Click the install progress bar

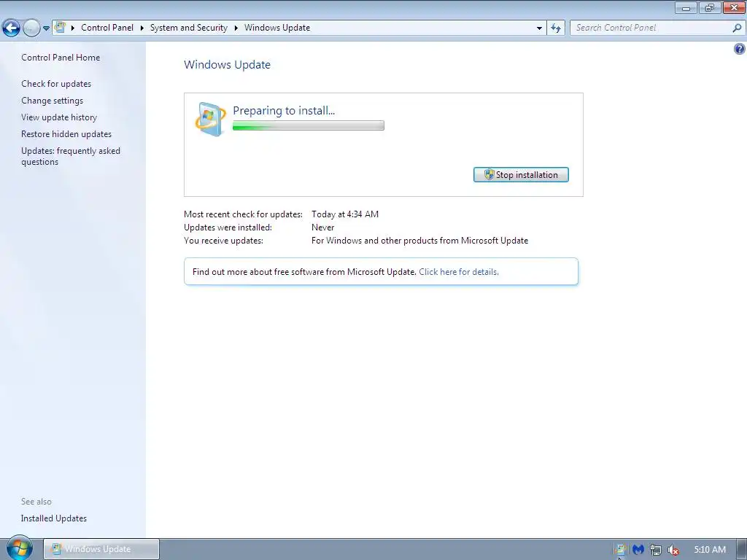(x=309, y=125)
